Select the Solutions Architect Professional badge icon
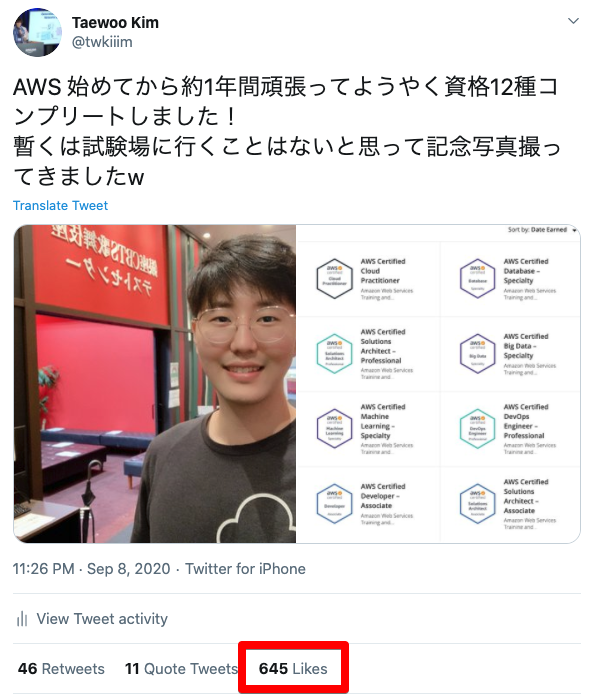The image size is (591, 699). pos(334,354)
